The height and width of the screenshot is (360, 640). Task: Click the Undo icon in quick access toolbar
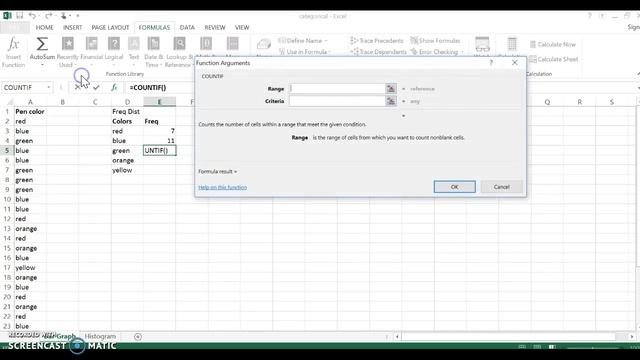pos(32,16)
